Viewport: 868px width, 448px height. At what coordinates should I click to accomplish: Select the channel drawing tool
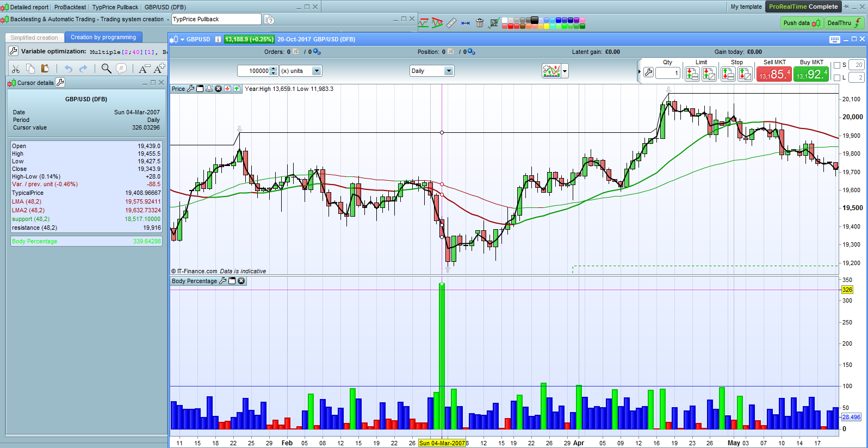click(x=437, y=23)
